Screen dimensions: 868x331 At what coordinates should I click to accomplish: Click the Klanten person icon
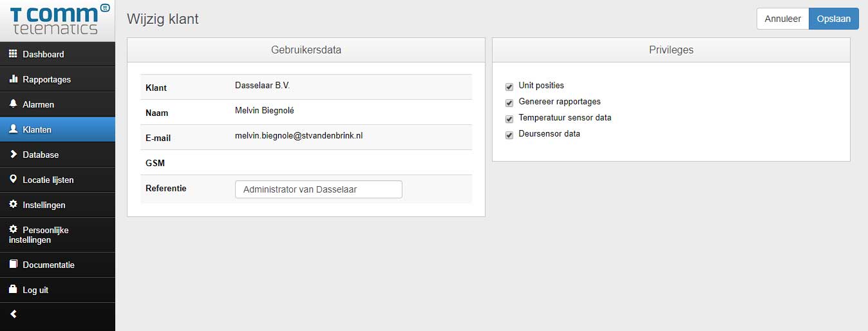tap(13, 129)
